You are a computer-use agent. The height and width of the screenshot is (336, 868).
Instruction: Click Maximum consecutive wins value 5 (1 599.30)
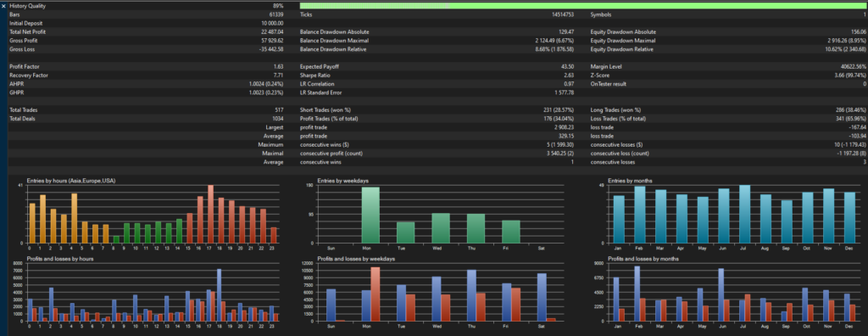(560, 145)
